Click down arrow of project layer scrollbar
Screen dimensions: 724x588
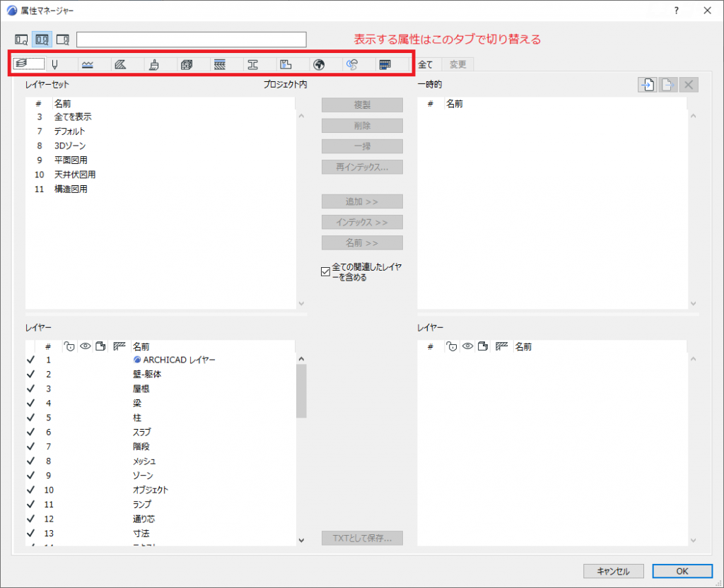pos(301,540)
